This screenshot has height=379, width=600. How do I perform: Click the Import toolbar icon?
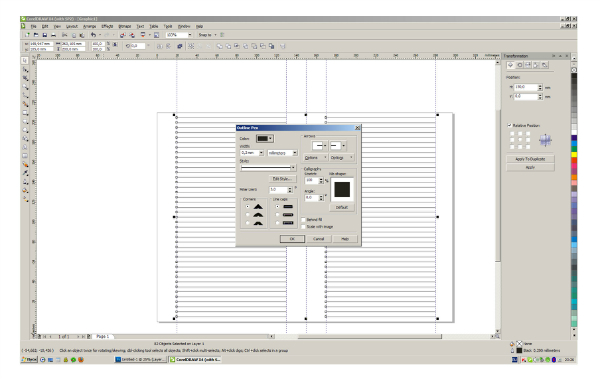122,35
